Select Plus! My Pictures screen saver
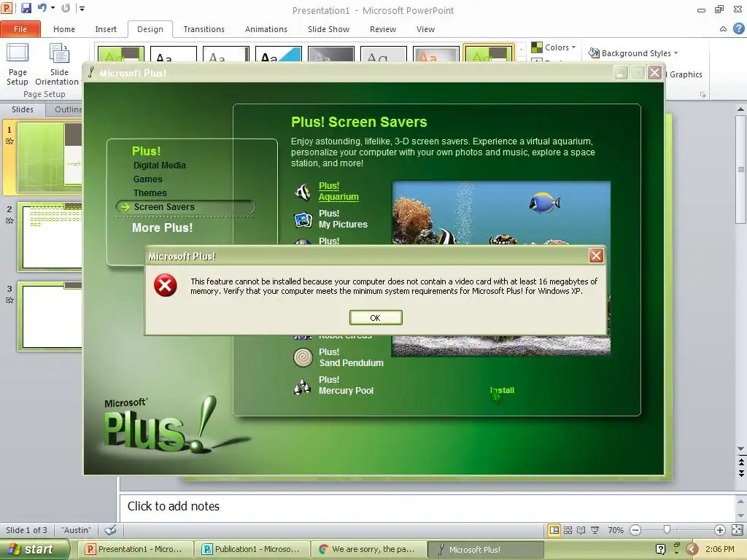Viewport: 747px width, 560px height. [x=343, y=219]
